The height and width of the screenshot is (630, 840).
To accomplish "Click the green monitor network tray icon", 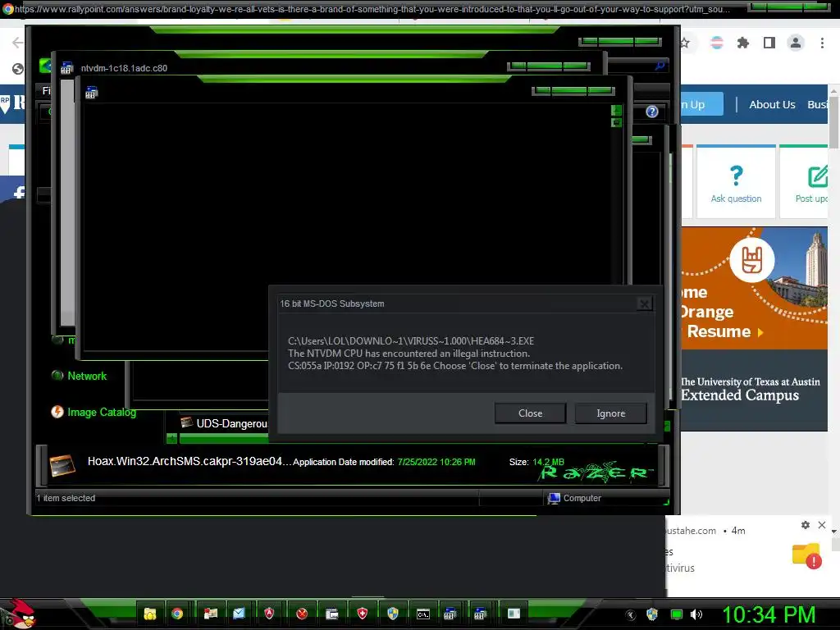I will (676, 615).
